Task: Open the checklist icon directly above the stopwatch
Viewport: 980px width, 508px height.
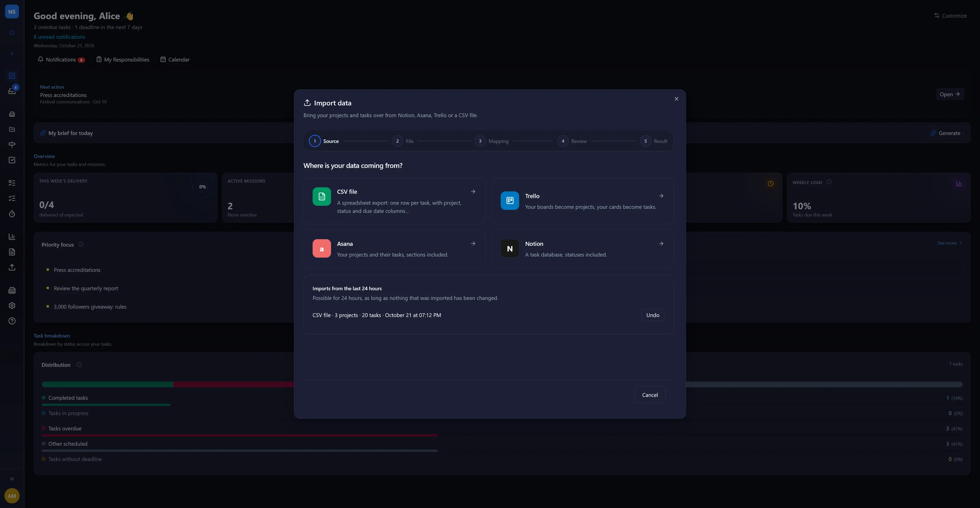Action: [12, 198]
